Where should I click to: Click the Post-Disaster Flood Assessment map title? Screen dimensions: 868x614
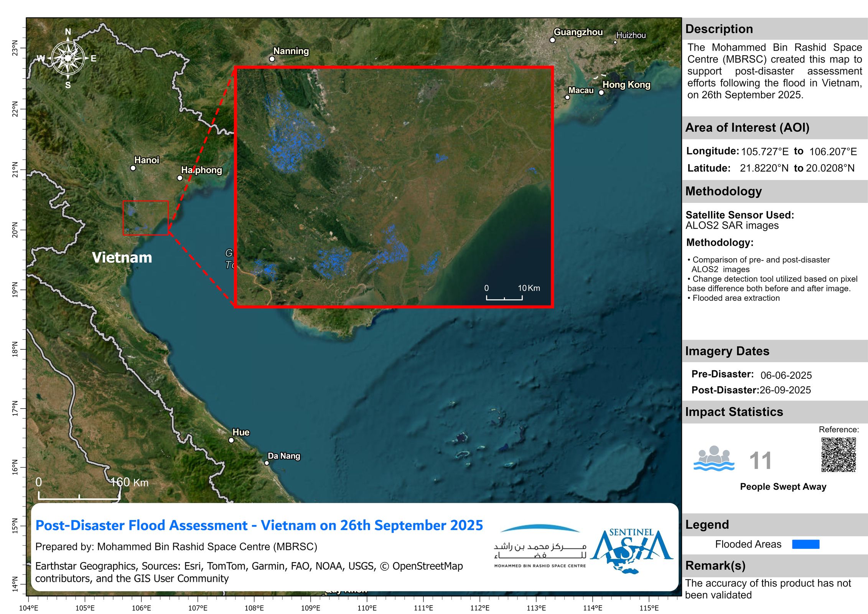click(259, 525)
